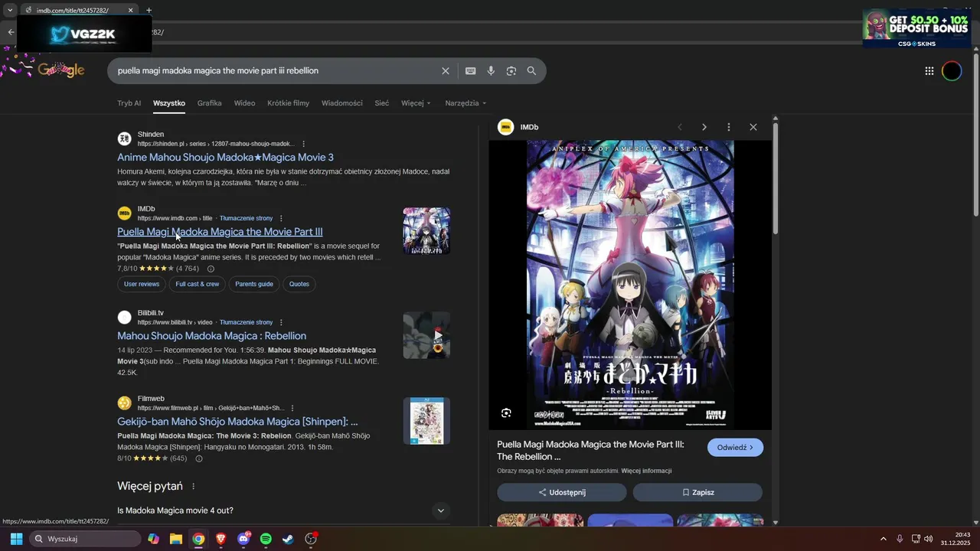Search this poster image with the Lens icon
Viewport: 980px width, 551px height.
[506, 413]
